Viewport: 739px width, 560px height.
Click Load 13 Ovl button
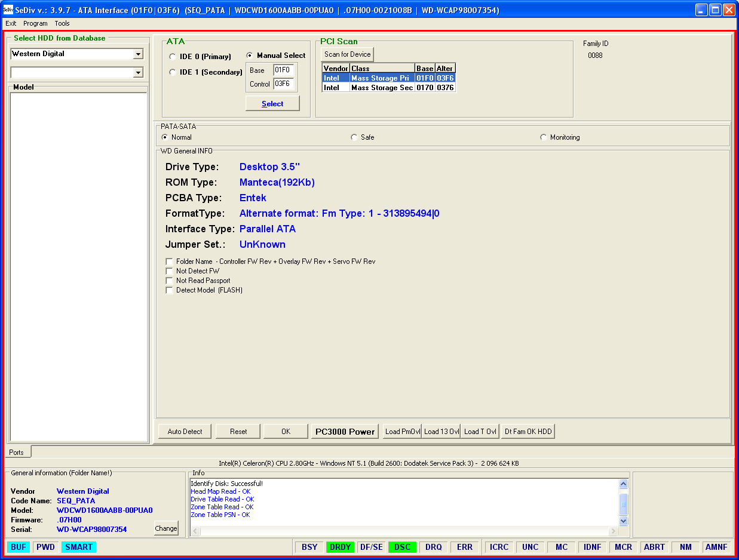(441, 431)
